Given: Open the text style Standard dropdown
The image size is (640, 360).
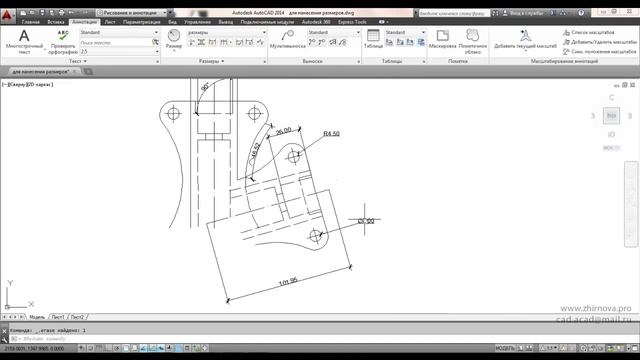Looking at the screenshot, I should pyautogui.click(x=119, y=32).
